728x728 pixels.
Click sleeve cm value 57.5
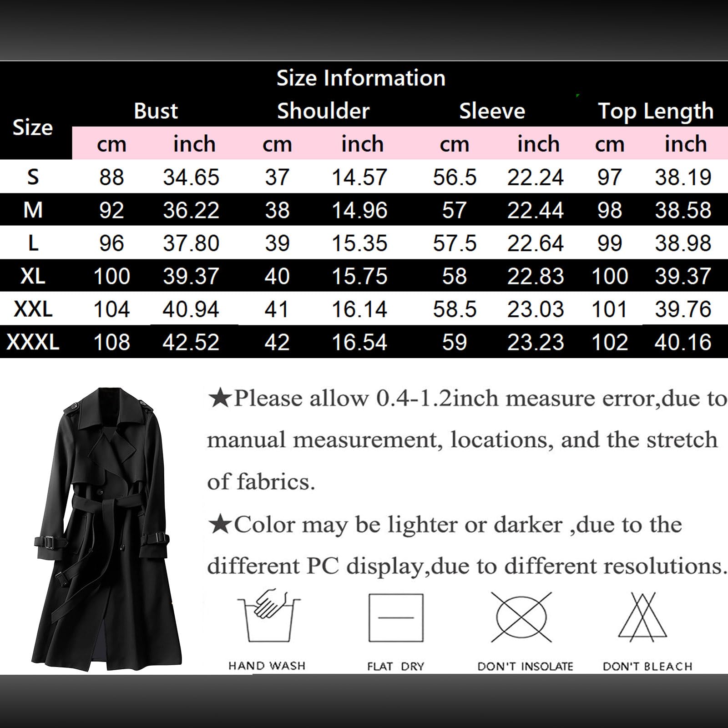pyautogui.click(x=455, y=243)
